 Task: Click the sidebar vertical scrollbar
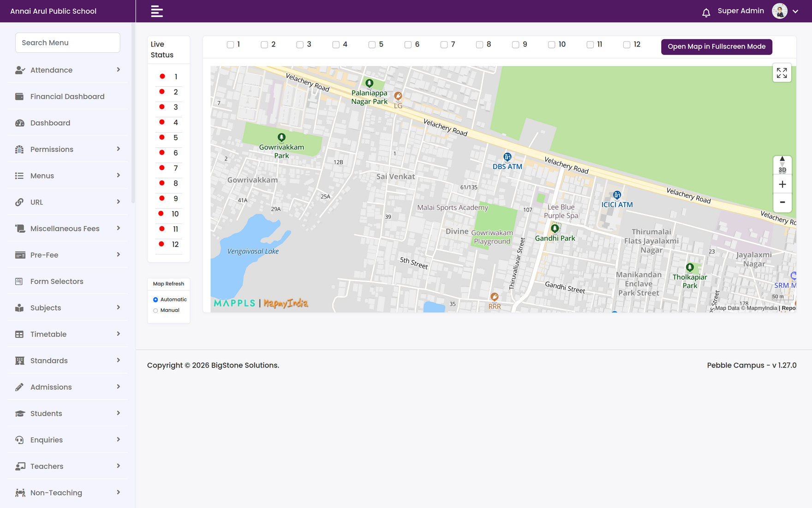click(x=133, y=113)
